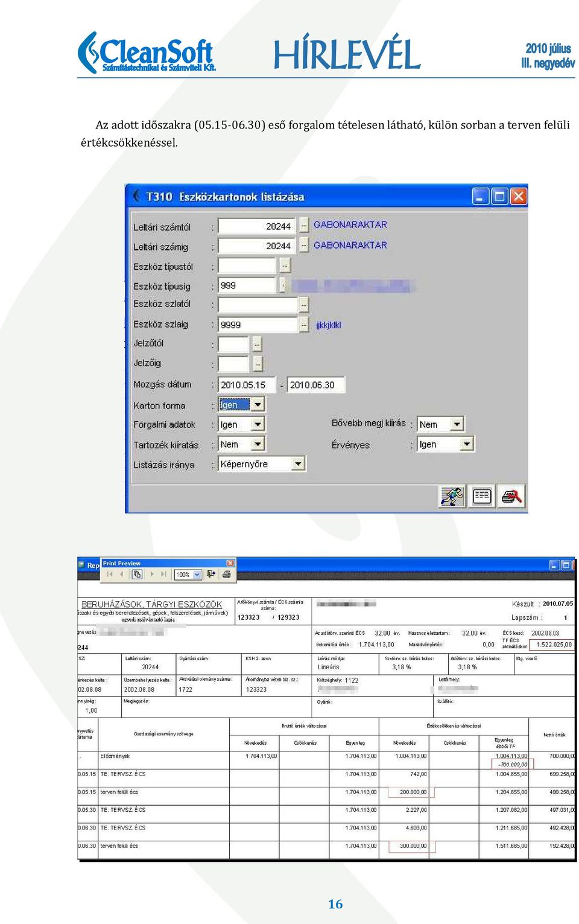Click the 200.000,00 value in terven felüli écs row

coord(413,792)
